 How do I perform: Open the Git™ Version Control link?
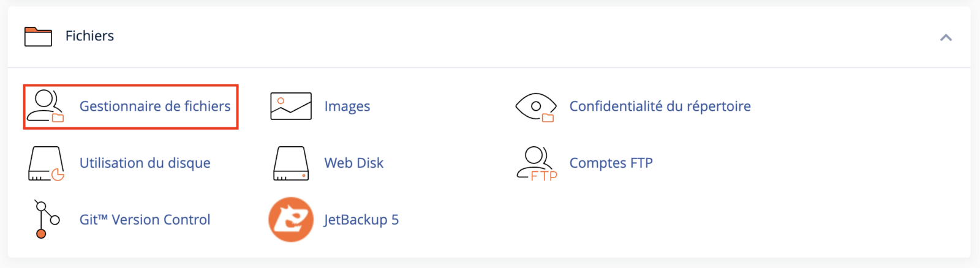pos(145,220)
